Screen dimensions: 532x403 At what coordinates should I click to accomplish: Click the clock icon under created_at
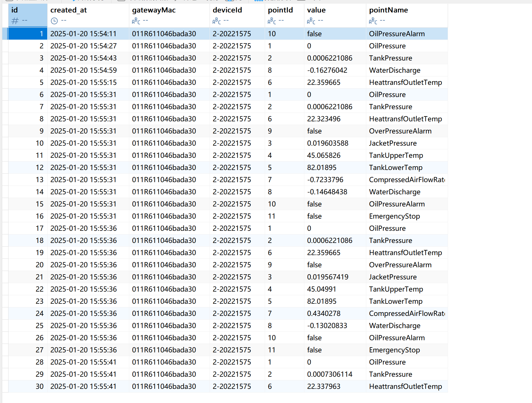[54, 21]
